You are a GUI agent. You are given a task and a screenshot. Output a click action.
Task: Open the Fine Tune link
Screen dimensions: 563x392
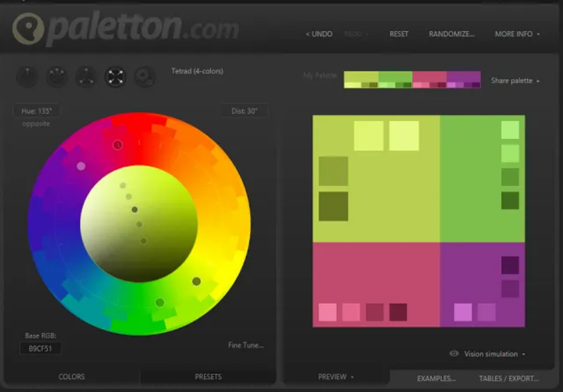[x=245, y=346]
